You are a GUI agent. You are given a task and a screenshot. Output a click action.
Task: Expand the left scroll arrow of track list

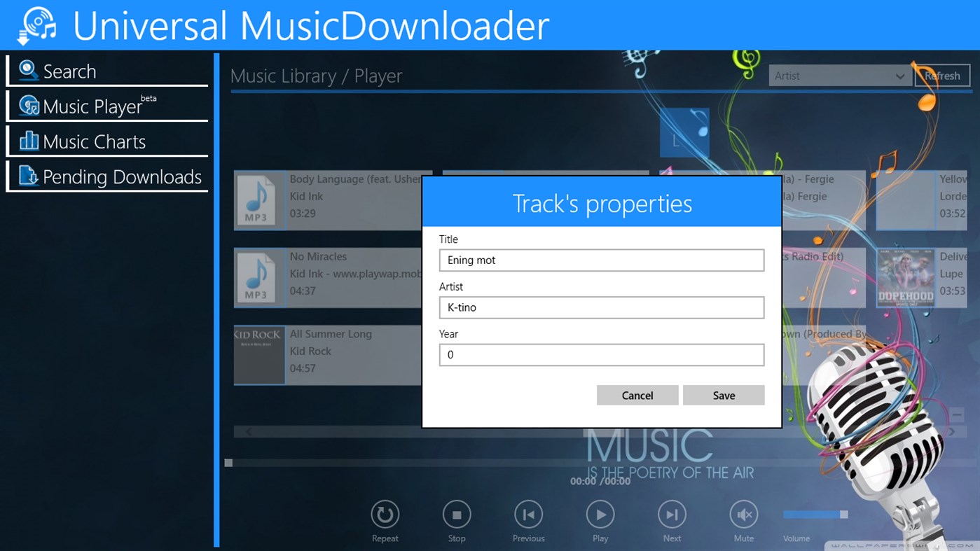pyautogui.click(x=249, y=431)
